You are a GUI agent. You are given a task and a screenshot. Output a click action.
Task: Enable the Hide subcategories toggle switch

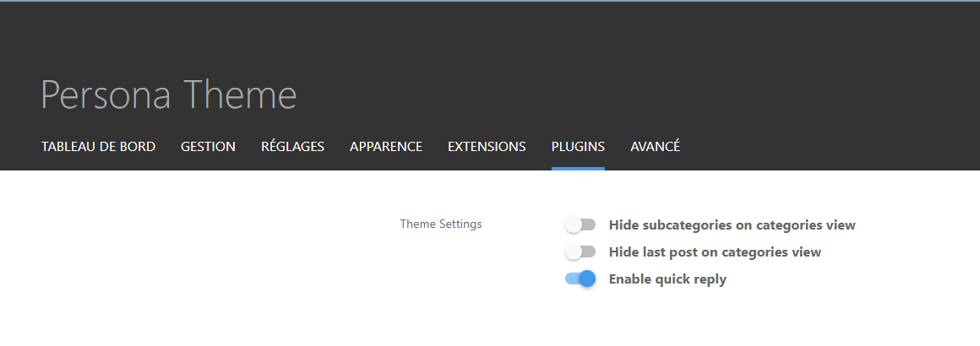(x=580, y=225)
